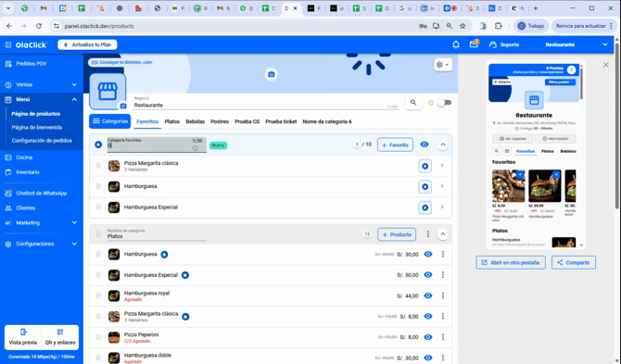Click Vista previa button
Viewport: 621px width, 364px height.
23,337
